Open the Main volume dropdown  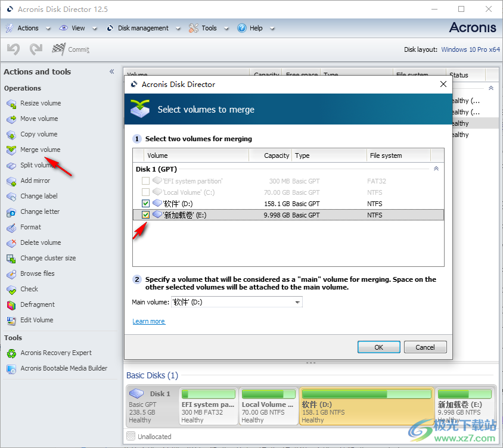tap(297, 303)
